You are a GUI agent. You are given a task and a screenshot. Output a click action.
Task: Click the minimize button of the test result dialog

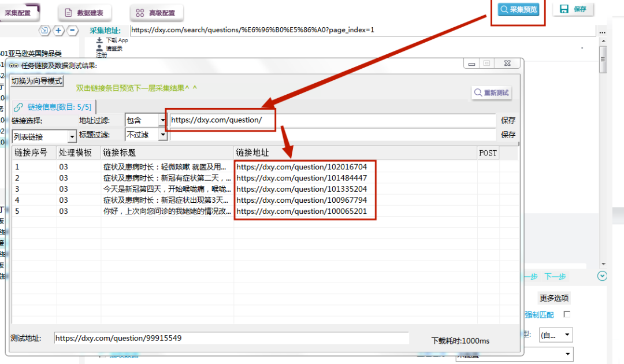[x=471, y=64]
